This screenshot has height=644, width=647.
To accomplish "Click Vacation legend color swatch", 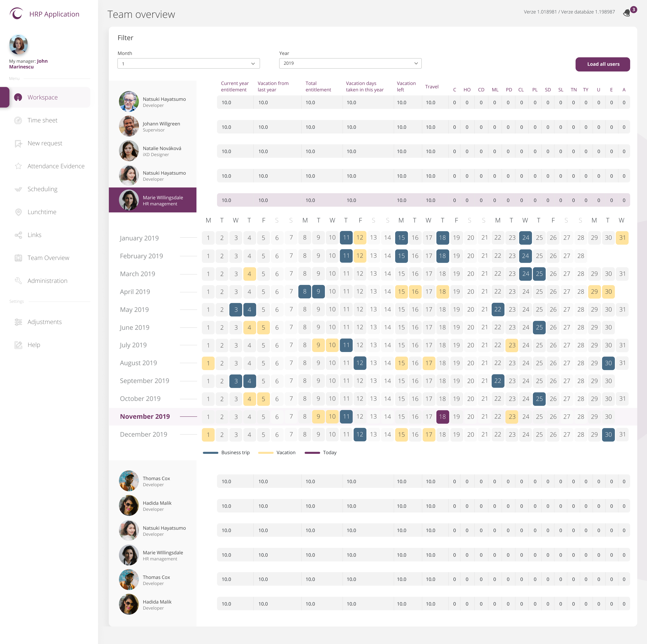I will point(266,453).
